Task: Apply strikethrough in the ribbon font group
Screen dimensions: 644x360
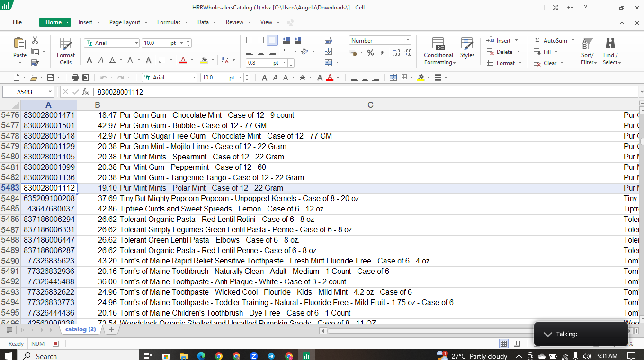Action: pos(130,60)
